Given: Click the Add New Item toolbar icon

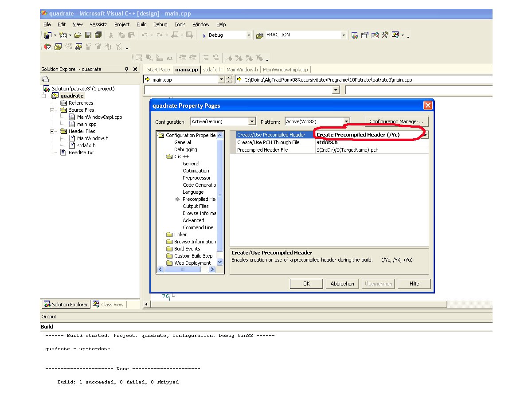Looking at the screenshot, I should tap(63, 35).
